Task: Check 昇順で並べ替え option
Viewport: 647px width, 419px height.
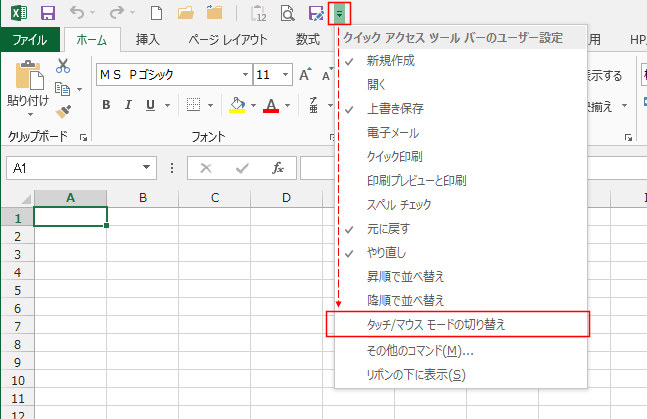Action: pyautogui.click(x=461, y=276)
